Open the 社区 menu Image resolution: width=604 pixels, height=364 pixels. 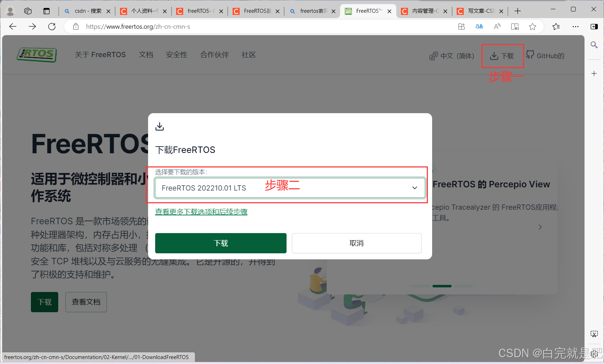(249, 55)
